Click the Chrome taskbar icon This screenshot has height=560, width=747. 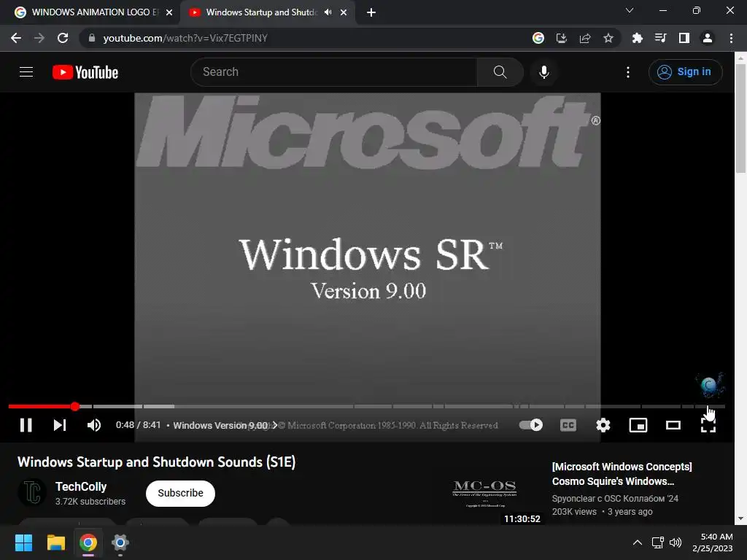coord(88,542)
